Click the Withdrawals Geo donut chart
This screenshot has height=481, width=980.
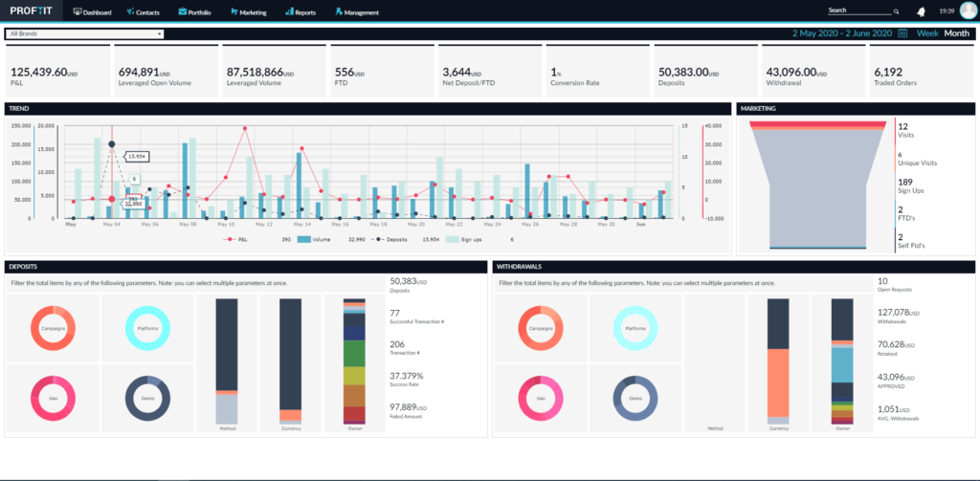coord(541,398)
